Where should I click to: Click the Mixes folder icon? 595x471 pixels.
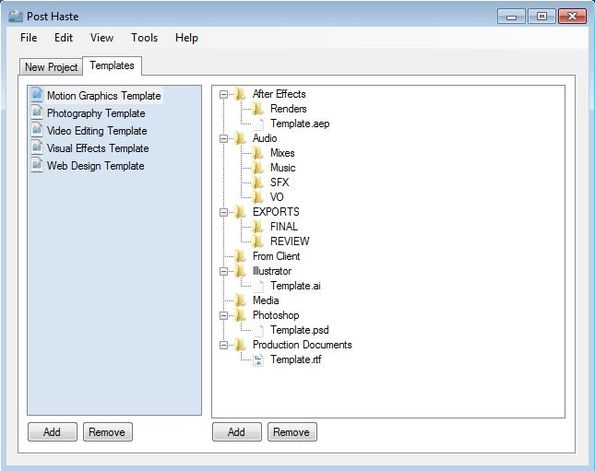click(258, 153)
